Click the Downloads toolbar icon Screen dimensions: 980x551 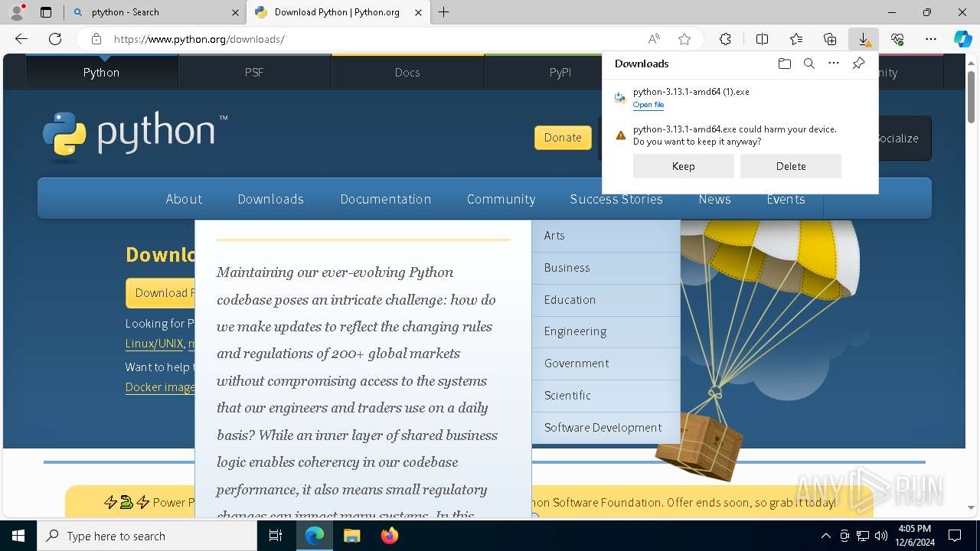pyautogui.click(x=864, y=39)
